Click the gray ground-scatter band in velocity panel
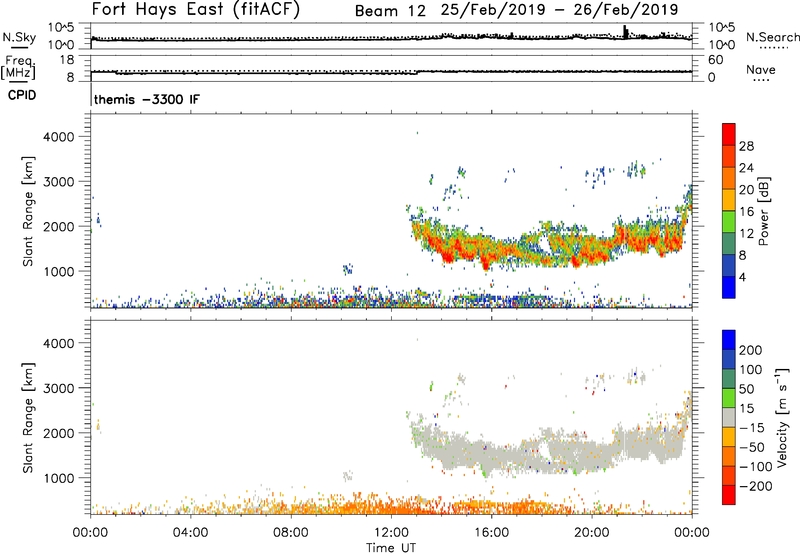 pyautogui.click(x=551, y=450)
